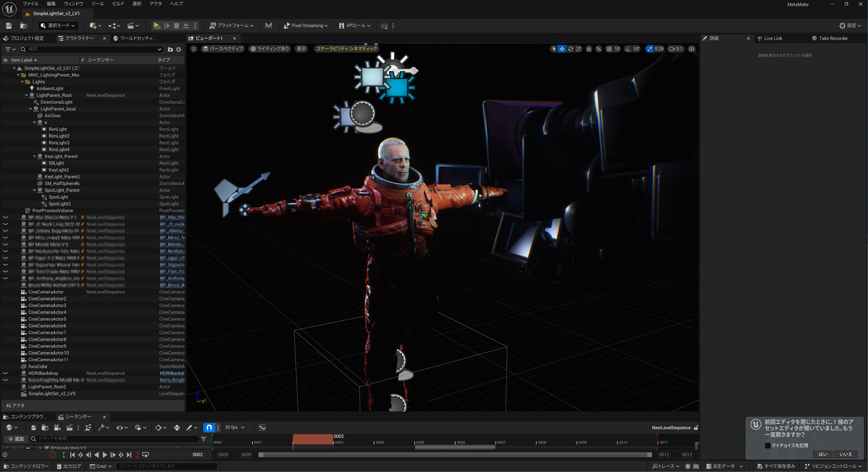Select the scale tool in viewport toolbar
The image size is (868, 472).
(578, 49)
